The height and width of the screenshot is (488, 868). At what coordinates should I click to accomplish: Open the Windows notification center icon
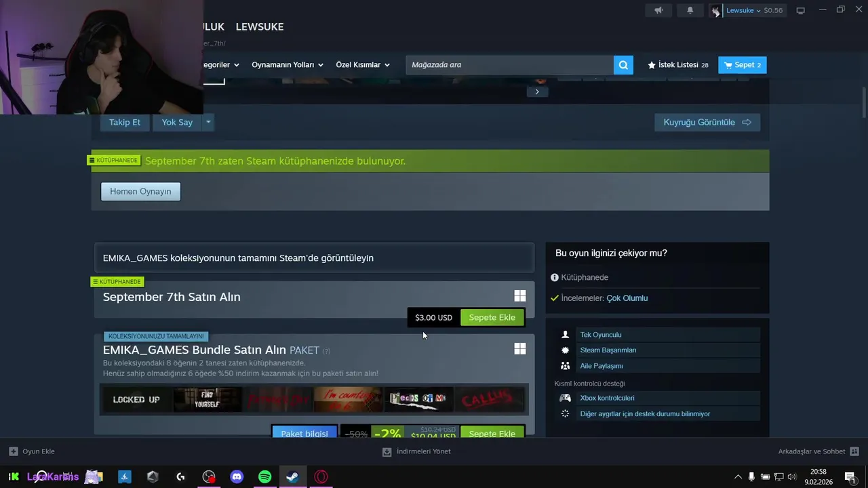point(850,476)
